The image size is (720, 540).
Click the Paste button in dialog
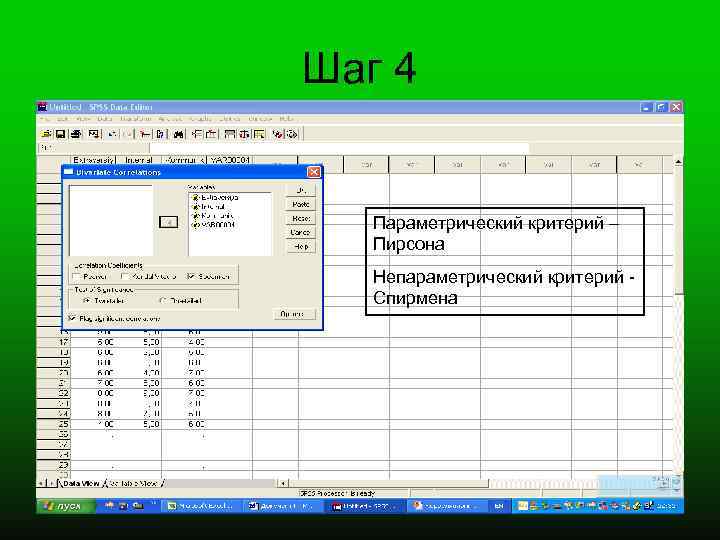(301, 204)
